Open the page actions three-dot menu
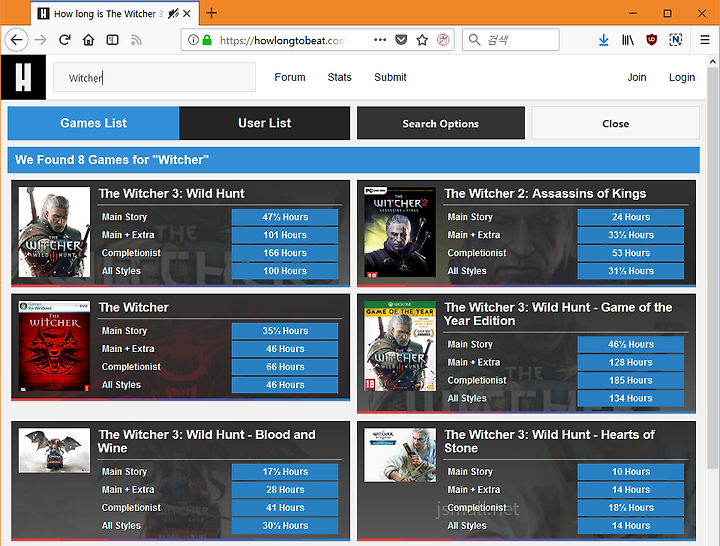Image resolution: width=720 pixels, height=546 pixels. pos(380,40)
